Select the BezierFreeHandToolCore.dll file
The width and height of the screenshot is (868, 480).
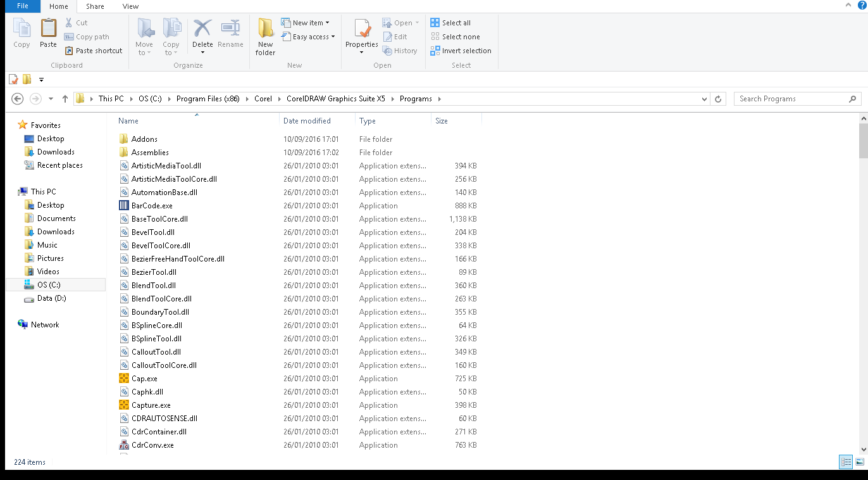[x=178, y=259]
